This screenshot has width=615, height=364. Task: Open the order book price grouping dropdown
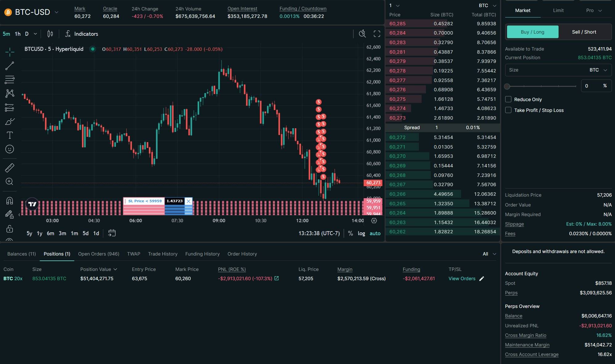tap(394, 6)
